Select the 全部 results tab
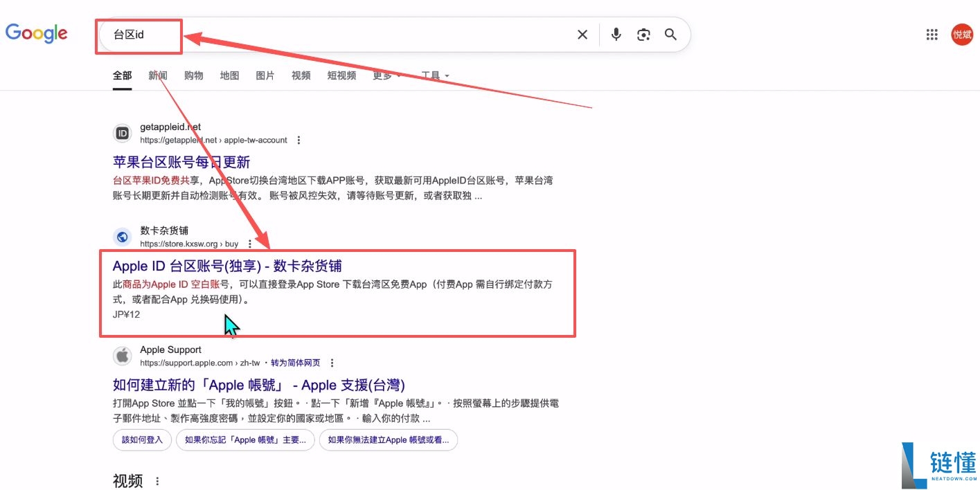The width and height of the screenshot is (980, 490). tap(123, 75)
